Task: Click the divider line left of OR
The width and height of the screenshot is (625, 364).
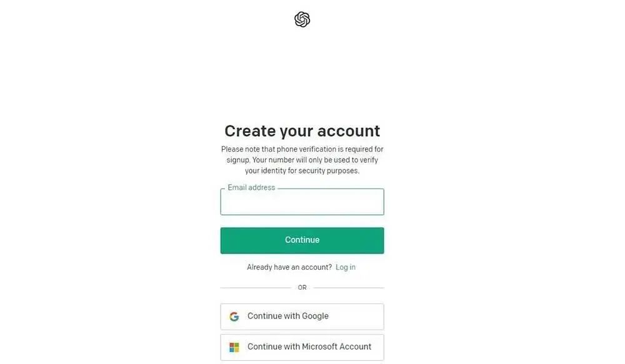Action: (256, 288)
